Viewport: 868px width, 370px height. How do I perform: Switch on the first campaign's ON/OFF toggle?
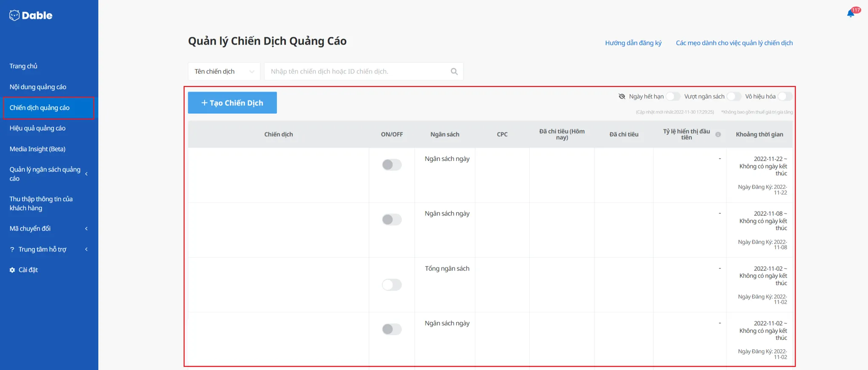pyautogui.click(x=392, y=165)
